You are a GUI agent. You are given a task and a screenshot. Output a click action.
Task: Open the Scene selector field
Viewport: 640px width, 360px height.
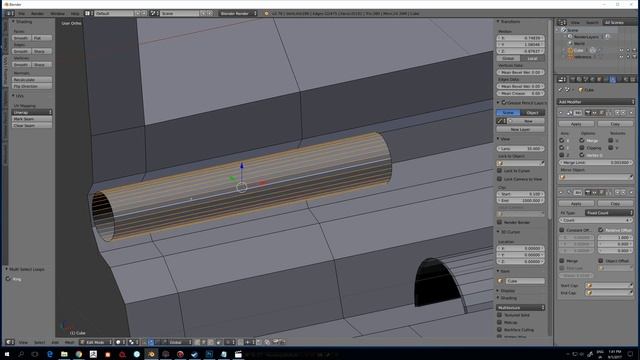click(180, 13)
